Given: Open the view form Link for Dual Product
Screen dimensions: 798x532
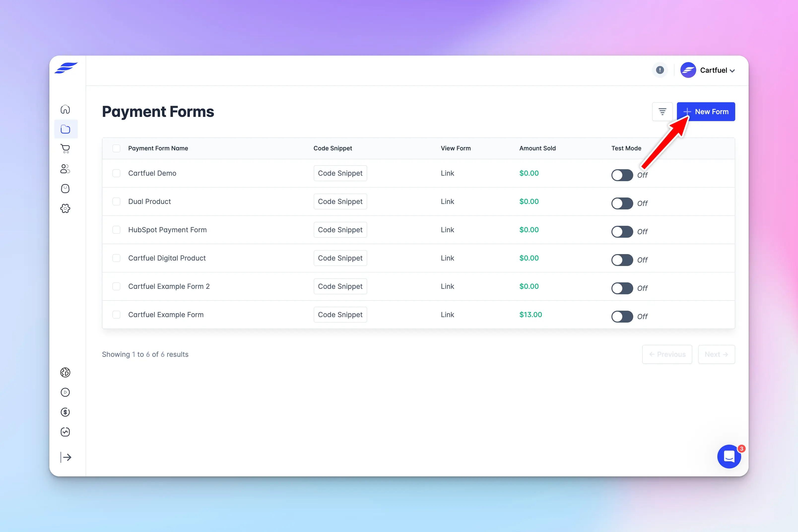Looking at the screenshot, I should point(447,201).
